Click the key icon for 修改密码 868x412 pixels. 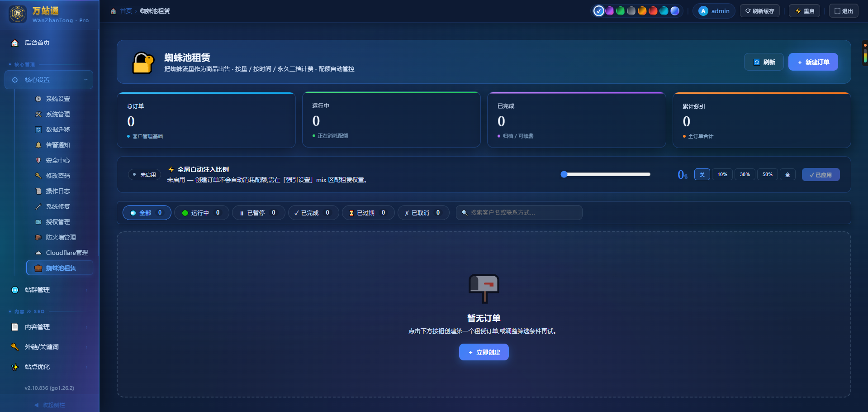38,176
